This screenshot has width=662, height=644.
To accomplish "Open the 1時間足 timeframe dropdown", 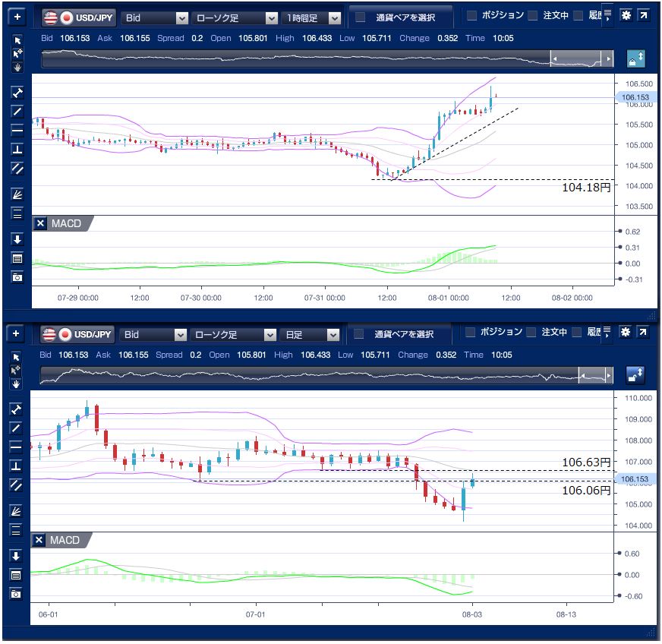I will coord(310,17).
